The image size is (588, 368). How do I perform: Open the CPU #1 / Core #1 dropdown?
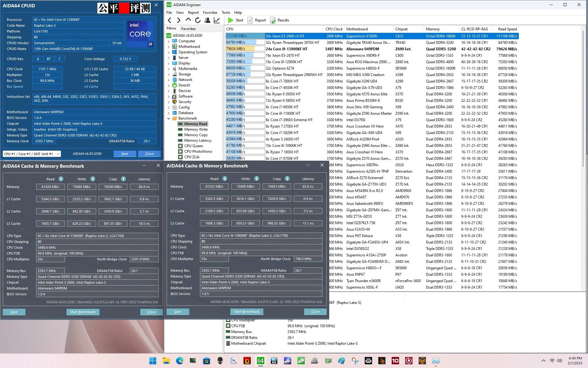58,154
